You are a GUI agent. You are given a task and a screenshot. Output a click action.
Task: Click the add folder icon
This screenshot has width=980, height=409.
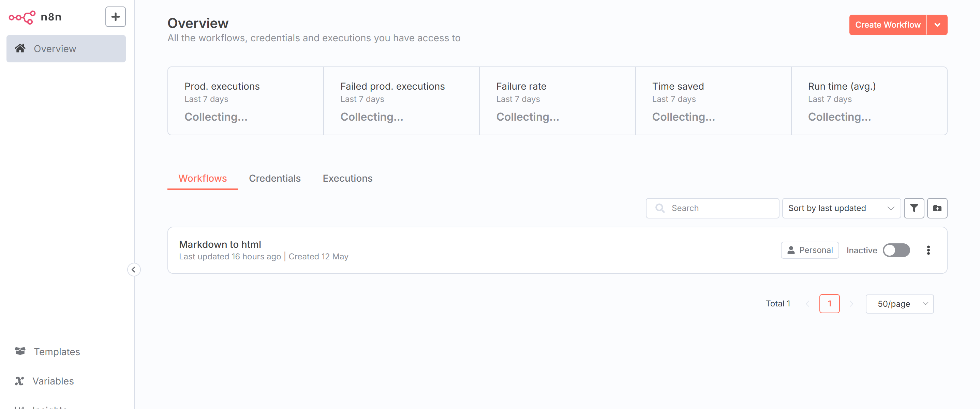click(x=937, y=208)
